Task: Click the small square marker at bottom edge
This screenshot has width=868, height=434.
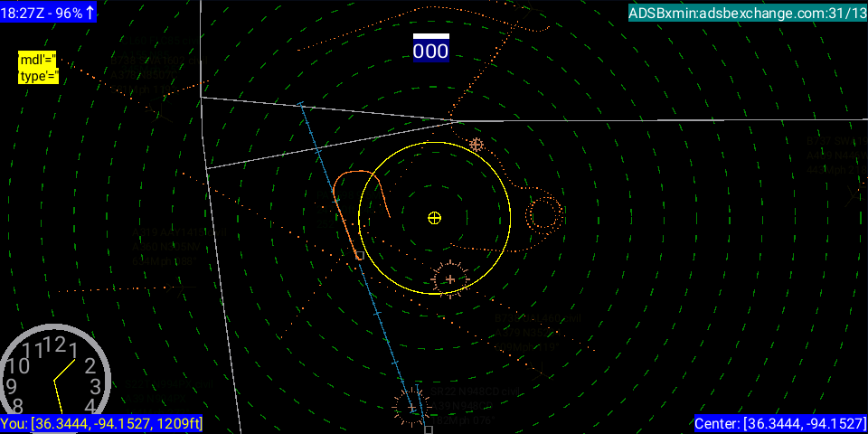Action: pyautogui.click(x=428, y=429)
